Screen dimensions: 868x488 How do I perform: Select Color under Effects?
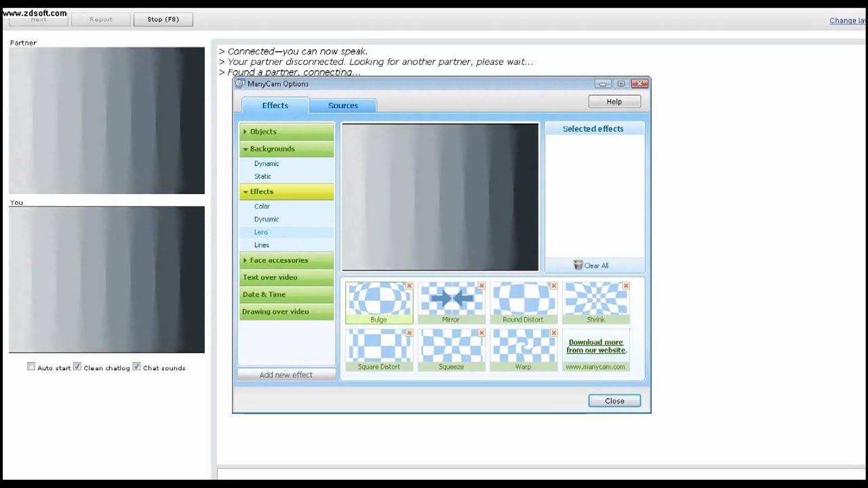point(262,206)
